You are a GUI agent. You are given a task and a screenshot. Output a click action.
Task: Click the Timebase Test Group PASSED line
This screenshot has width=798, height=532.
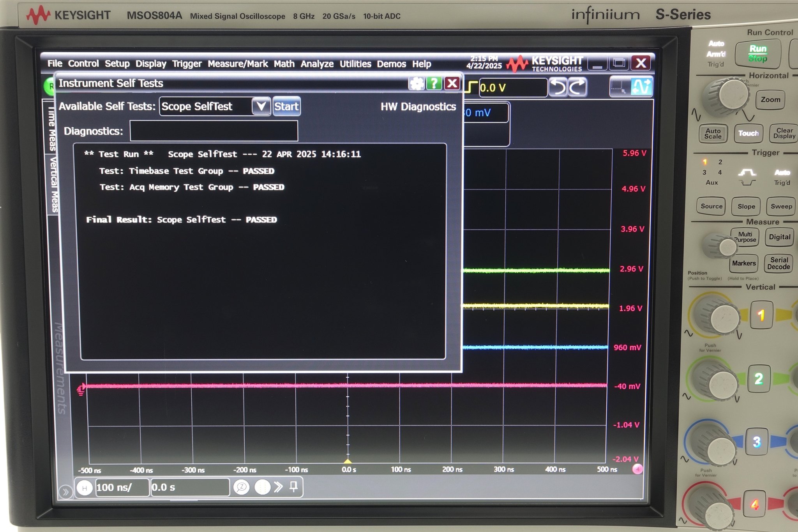pos(187,171)
